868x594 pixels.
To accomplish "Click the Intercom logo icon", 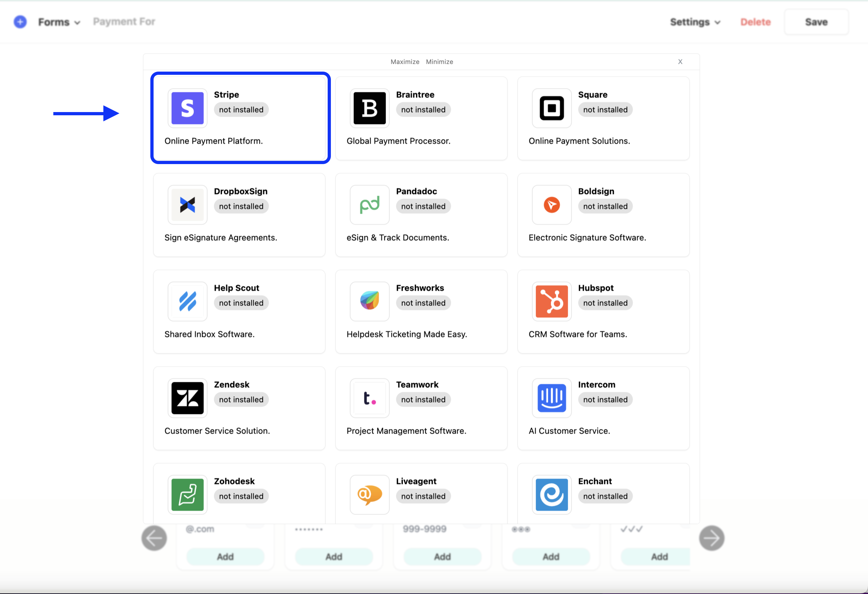I will [x=552, y=398].
